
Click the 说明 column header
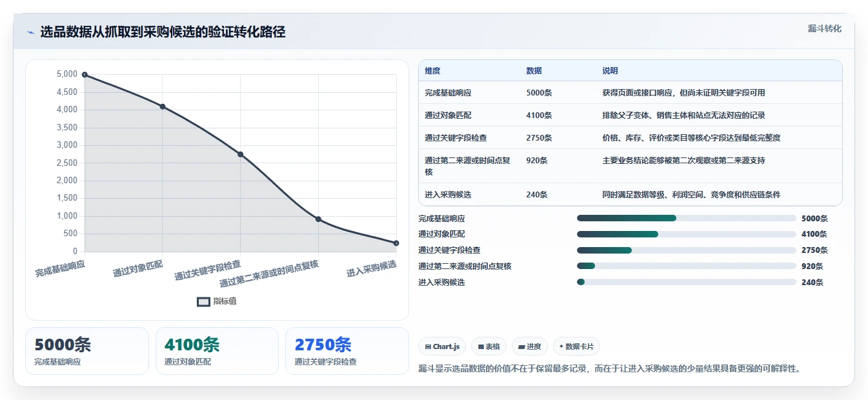click(610, 71)
